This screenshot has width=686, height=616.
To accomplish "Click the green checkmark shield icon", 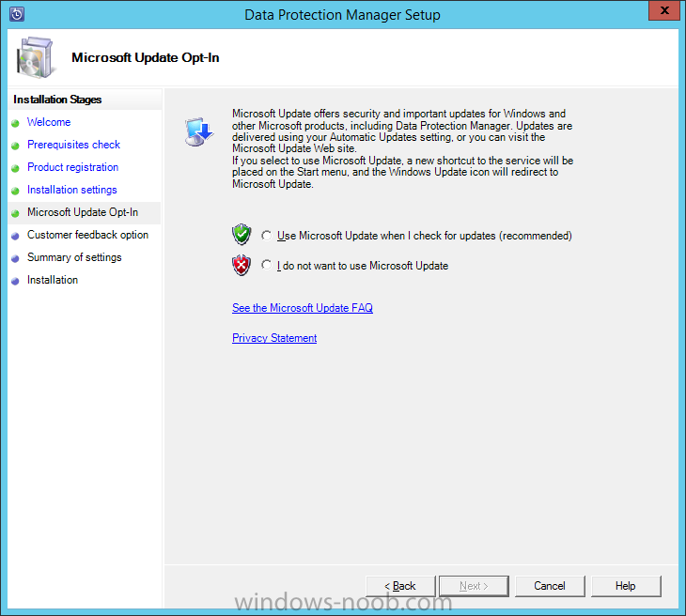I will coord(242,235).
